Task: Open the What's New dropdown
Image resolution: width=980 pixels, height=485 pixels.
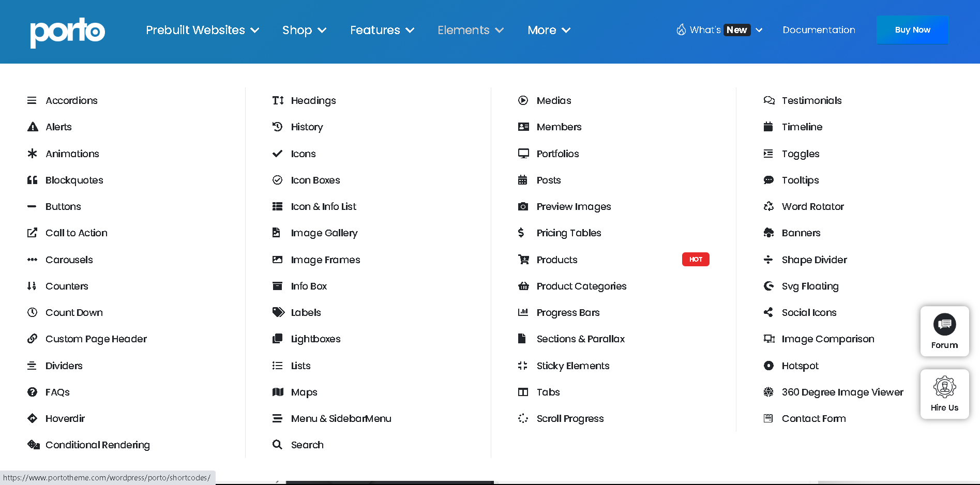Action: pos(719,30)
